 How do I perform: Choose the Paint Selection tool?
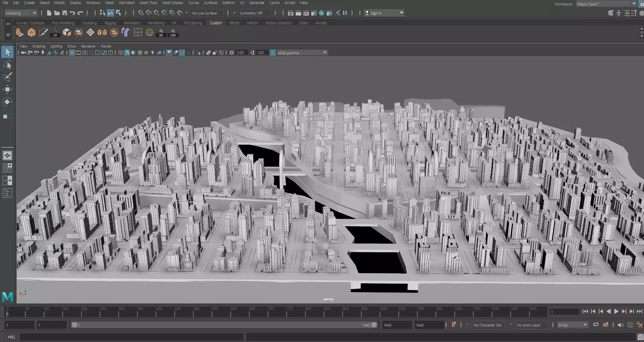click(x=7, y=77)
